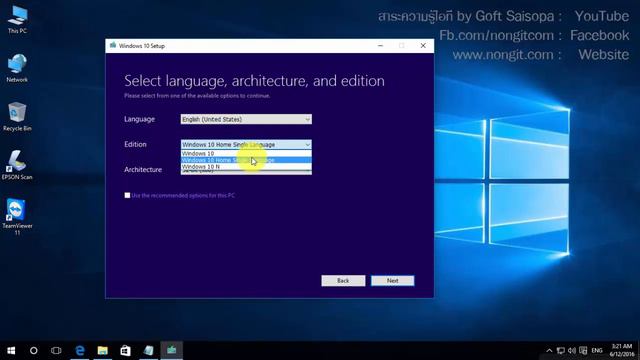
Task: Click the Windows 10 Setup title icon
Action: pos(113,45)
